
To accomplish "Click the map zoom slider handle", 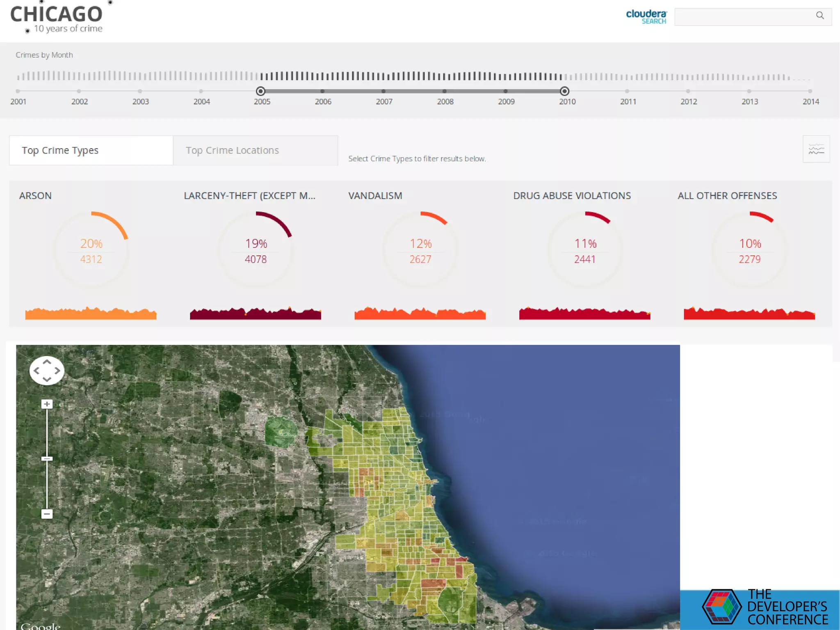I will (x=47, y=458).
